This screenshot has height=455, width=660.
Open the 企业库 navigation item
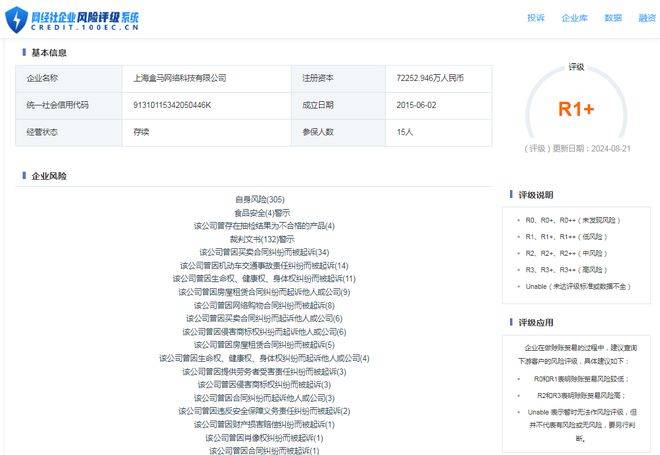click(x=575, y=18)
